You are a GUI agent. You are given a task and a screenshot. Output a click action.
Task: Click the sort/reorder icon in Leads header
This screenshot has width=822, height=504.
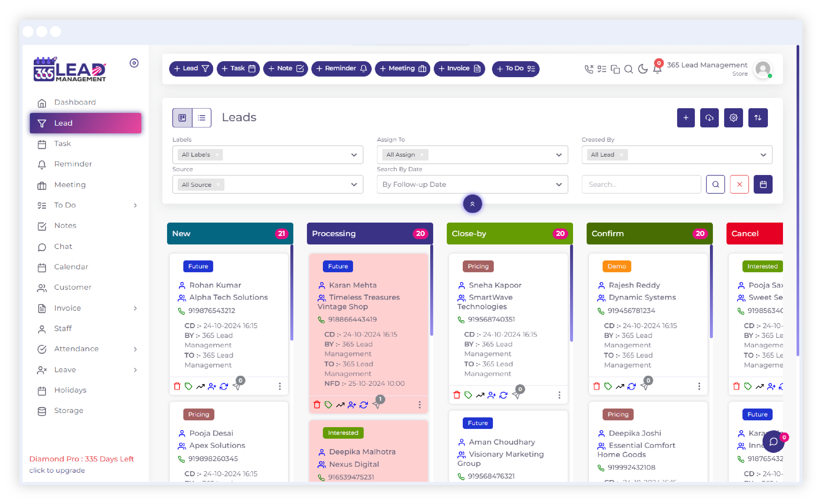pos(758,118)
